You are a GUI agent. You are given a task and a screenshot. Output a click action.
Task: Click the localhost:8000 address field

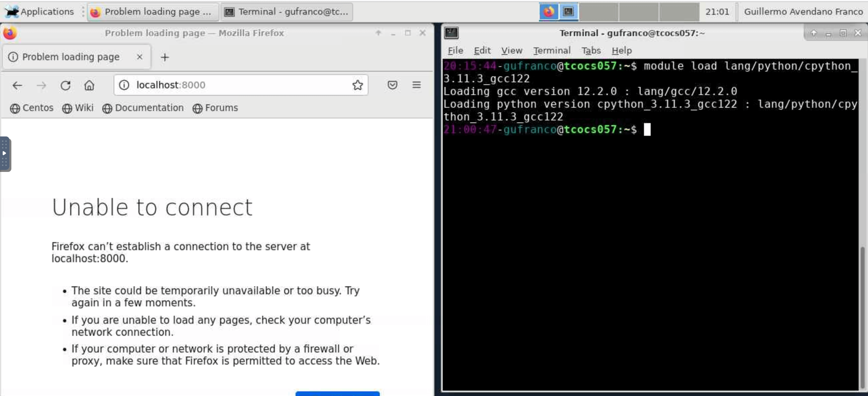[x=236, y=85]
